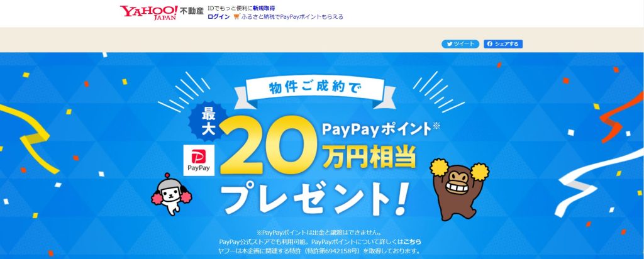The image size is (644, 259).
Task: Click the Yahoo! Japan logo
Action: (x=148, y=13)
